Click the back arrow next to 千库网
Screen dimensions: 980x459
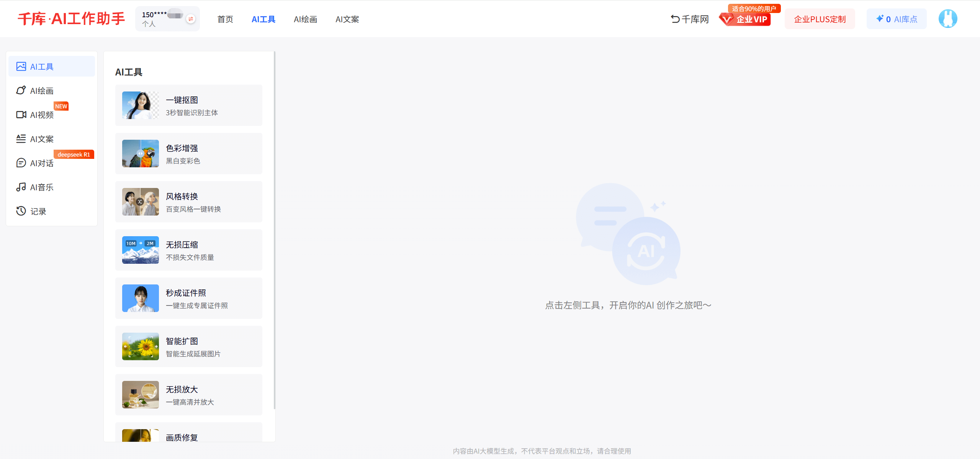[675, 19]
